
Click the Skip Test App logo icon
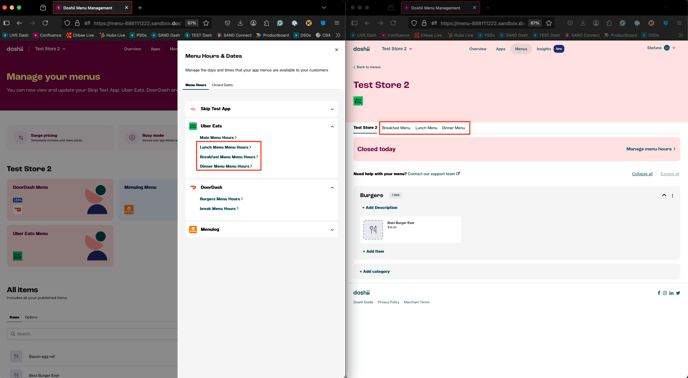193,109
